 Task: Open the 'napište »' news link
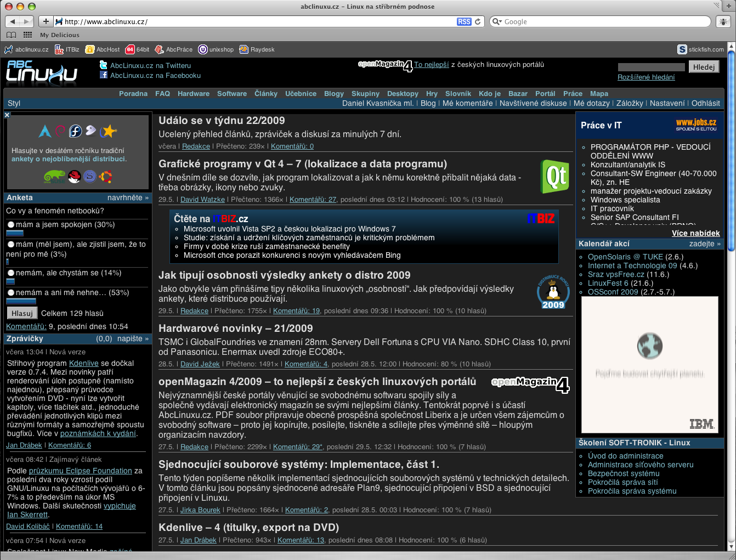click(x=132, y=338)
